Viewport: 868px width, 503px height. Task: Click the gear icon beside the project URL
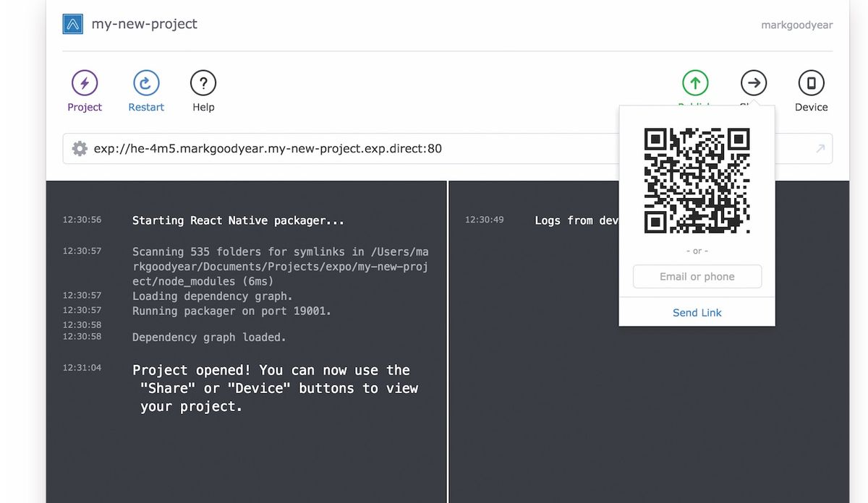pos(80,148)
